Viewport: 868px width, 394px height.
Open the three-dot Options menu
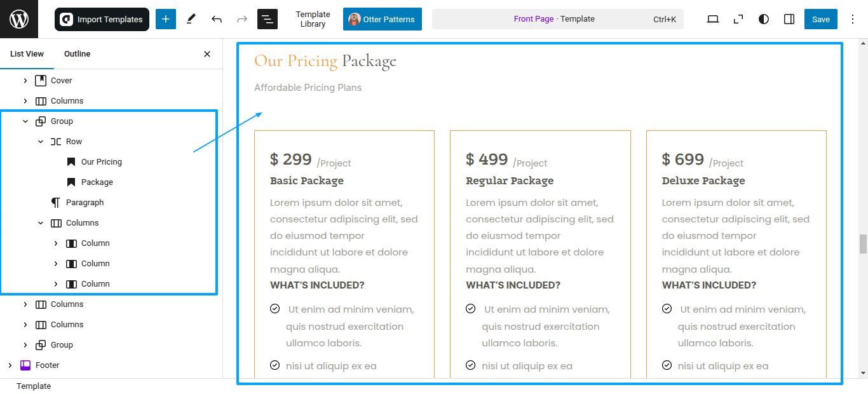click(853, 19)
